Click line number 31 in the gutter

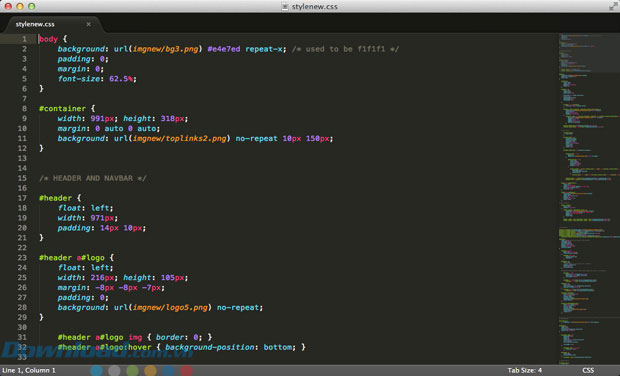pos(22,337)
